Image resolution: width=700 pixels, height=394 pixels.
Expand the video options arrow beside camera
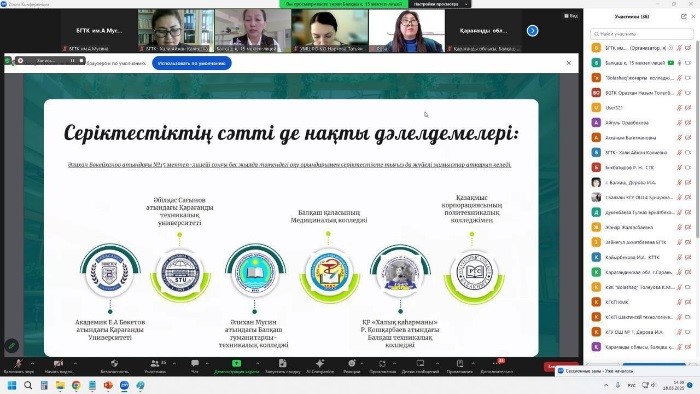tap(75, 364)
